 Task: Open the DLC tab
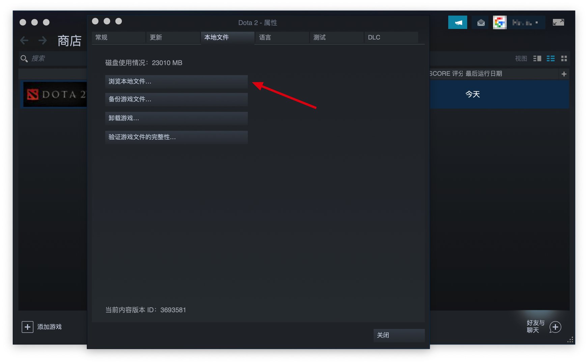click(374, 37)
